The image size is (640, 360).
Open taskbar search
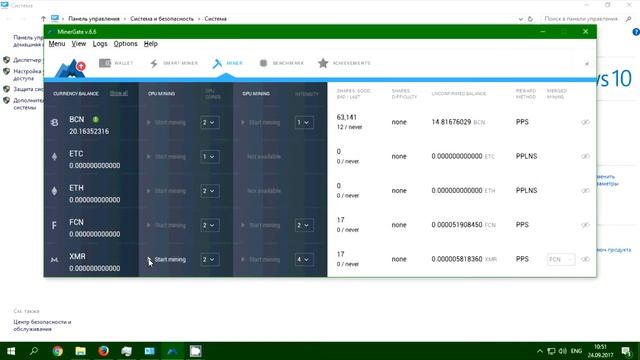(x=34, y=351)
